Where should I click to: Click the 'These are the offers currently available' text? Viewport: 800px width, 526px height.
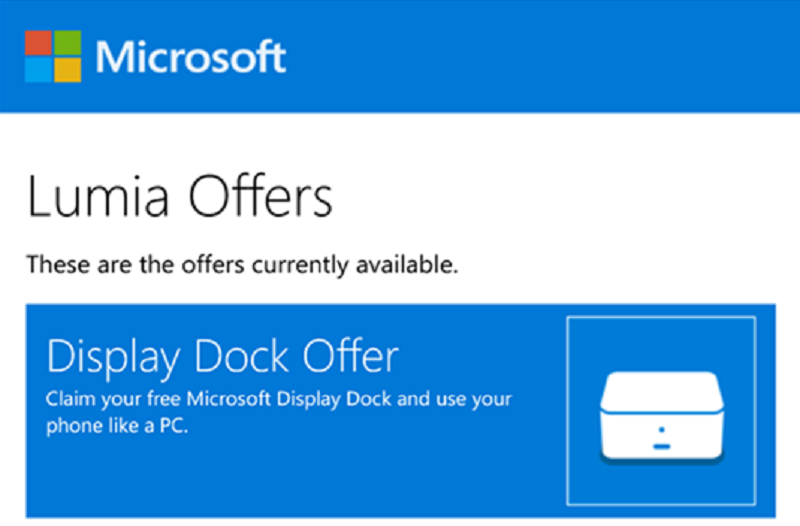242,265
